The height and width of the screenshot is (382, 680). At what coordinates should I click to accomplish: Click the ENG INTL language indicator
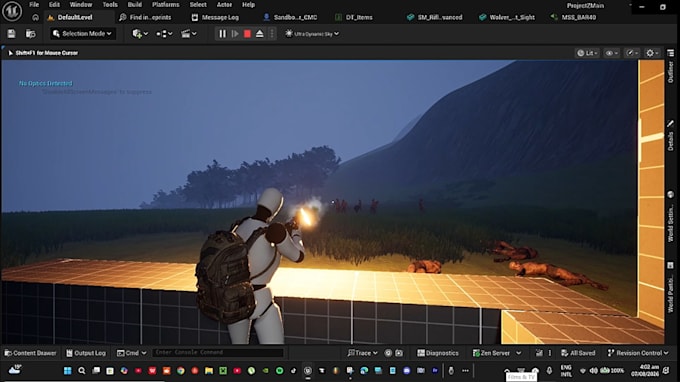566,370
